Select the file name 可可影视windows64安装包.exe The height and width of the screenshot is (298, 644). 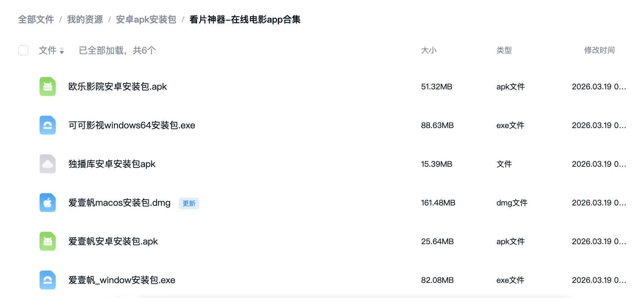click(x=132, y=125)
